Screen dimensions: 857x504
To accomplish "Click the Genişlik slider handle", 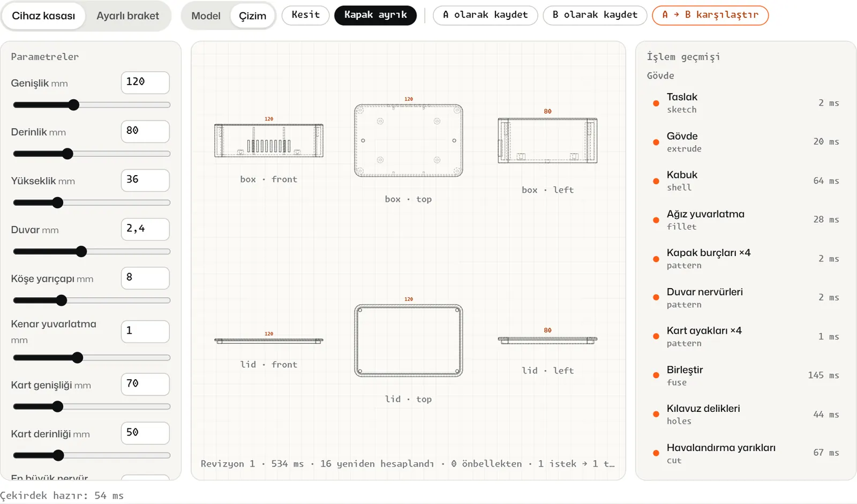I will [74, 105].
